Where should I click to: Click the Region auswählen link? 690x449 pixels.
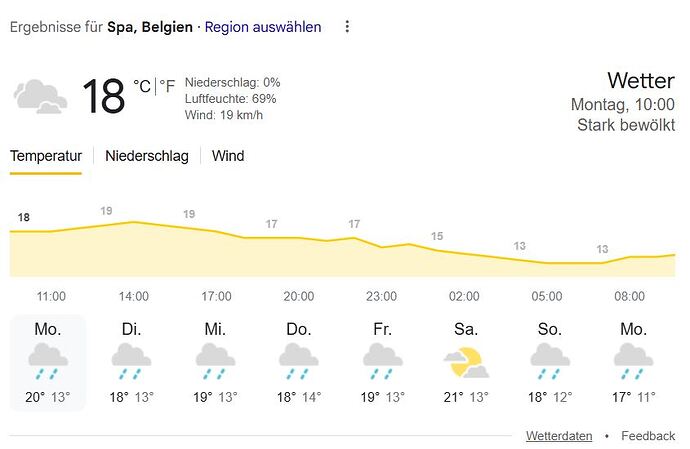tap(263, 27)
